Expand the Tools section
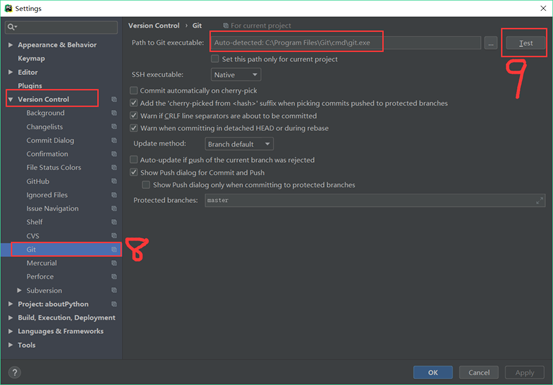553x385 pixels. [x=10, y=345]
